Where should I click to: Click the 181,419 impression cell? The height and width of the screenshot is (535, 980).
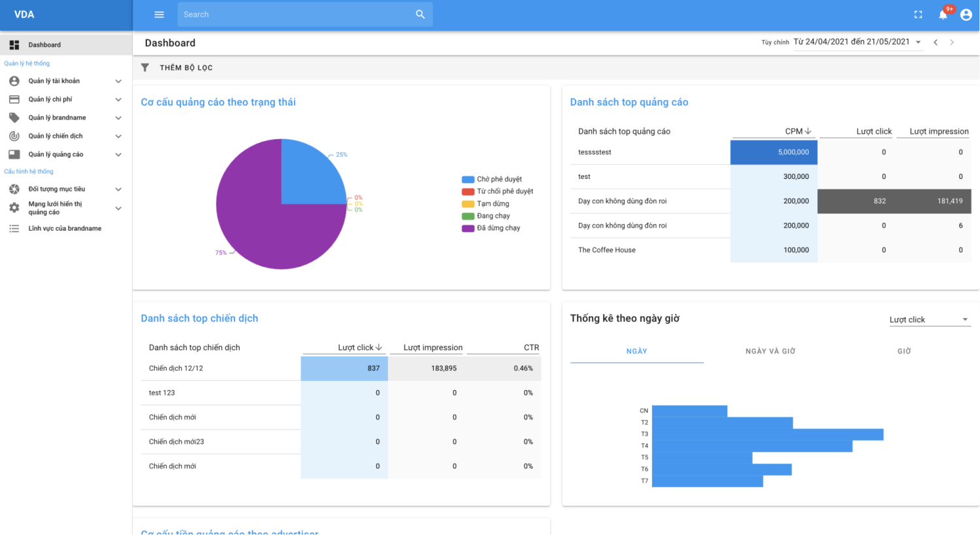933,201
